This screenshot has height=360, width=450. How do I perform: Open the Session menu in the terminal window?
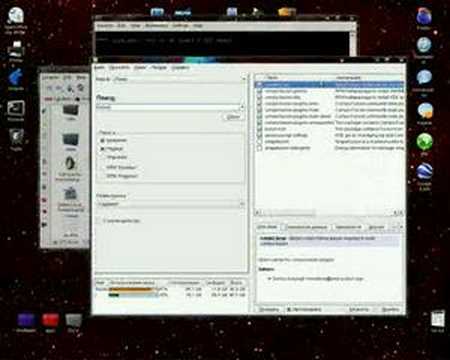[105, 26]
